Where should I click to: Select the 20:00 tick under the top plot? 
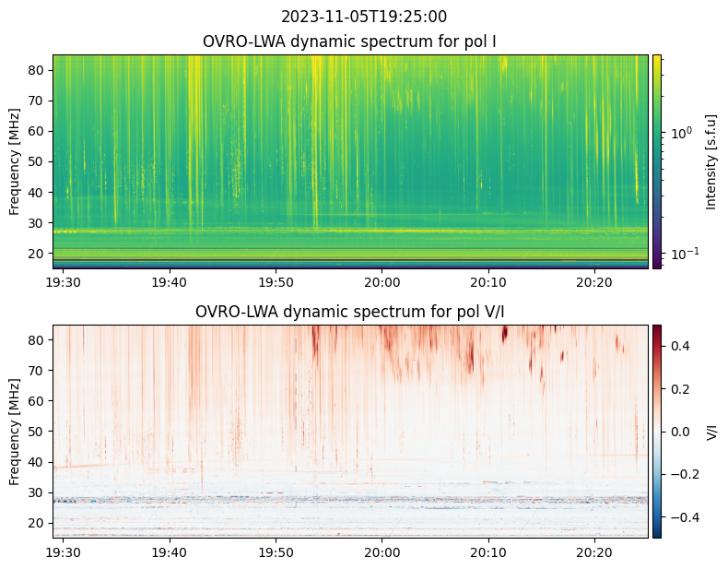point(382,282)
